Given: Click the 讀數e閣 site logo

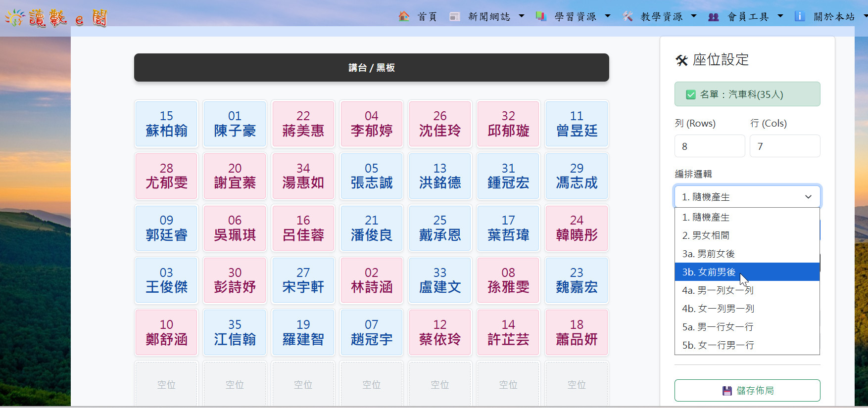Looking at the screenshot, I should coord(56,18).
